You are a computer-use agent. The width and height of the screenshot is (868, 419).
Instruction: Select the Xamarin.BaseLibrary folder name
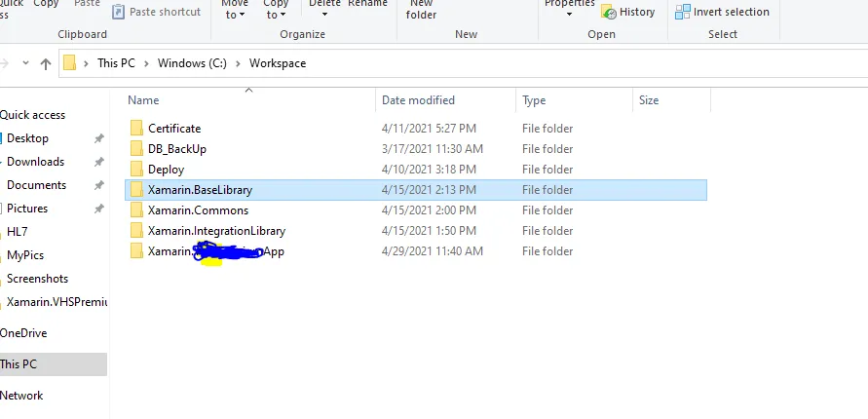(200, 190)
